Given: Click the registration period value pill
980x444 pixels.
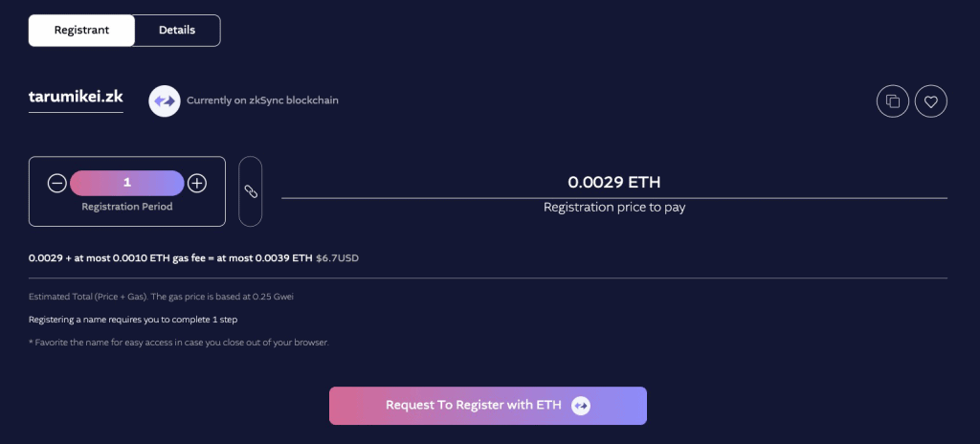Looking at the screenshot, I should point(127,183).
